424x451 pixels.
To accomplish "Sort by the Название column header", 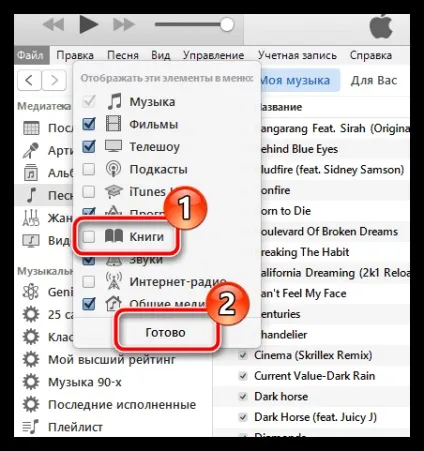I will (281, 107).
